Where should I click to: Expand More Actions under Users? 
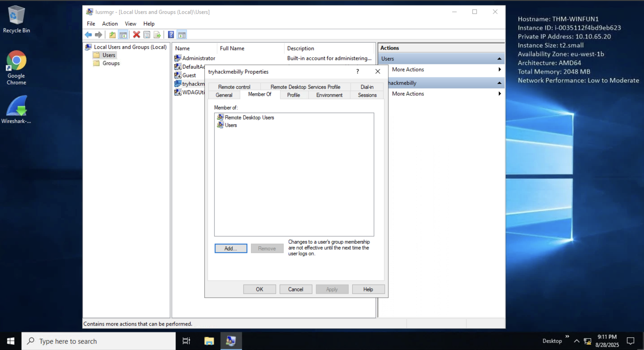pyautogui.click(x=408, y=70)
